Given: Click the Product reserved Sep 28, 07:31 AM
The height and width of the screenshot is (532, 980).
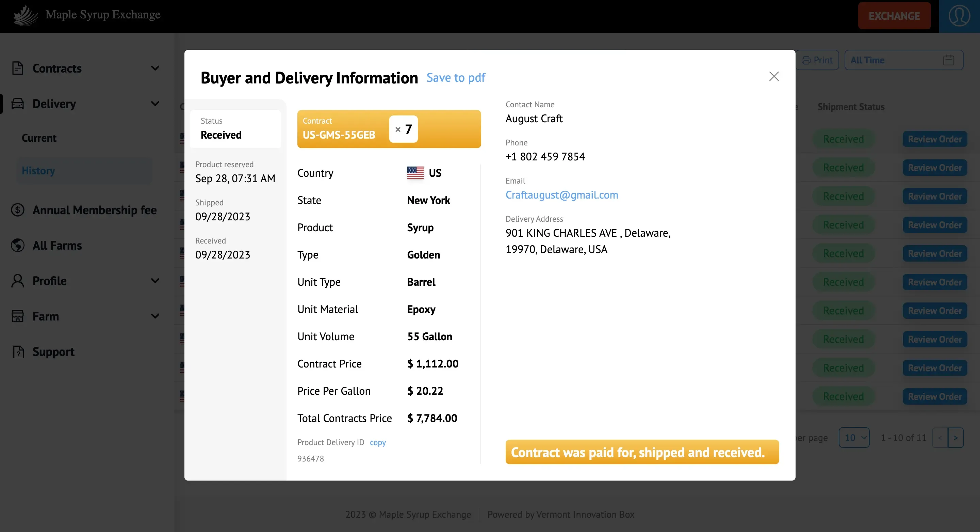Looking at the screenshot, I should 235,178.
